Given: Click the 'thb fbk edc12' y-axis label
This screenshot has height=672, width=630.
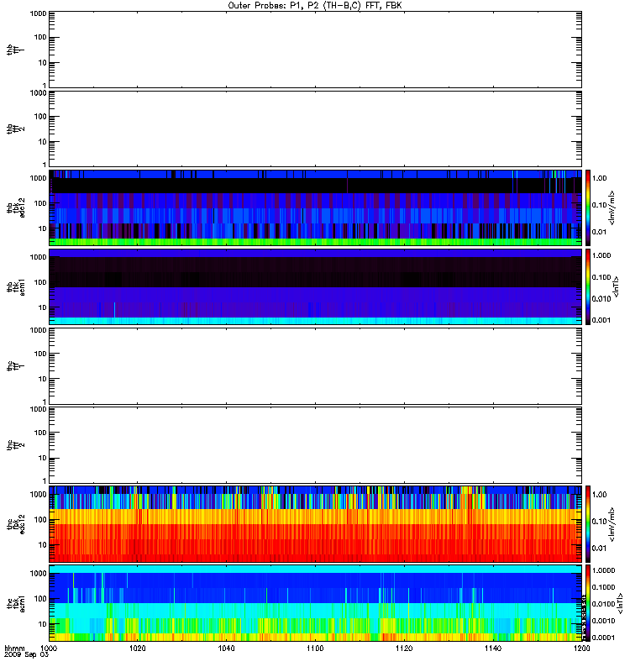Looking at the screenshot, I should pyautogui.click(x=16, y=207).
